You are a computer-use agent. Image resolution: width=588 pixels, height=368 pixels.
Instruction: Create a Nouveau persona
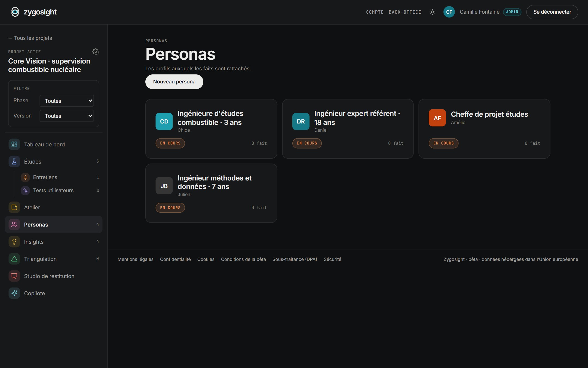(174, 82)
